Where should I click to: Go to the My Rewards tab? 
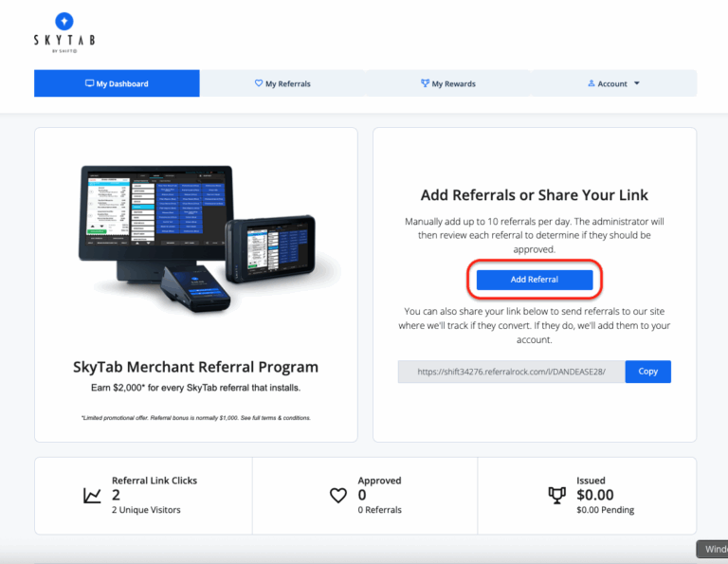coord(448,83)
